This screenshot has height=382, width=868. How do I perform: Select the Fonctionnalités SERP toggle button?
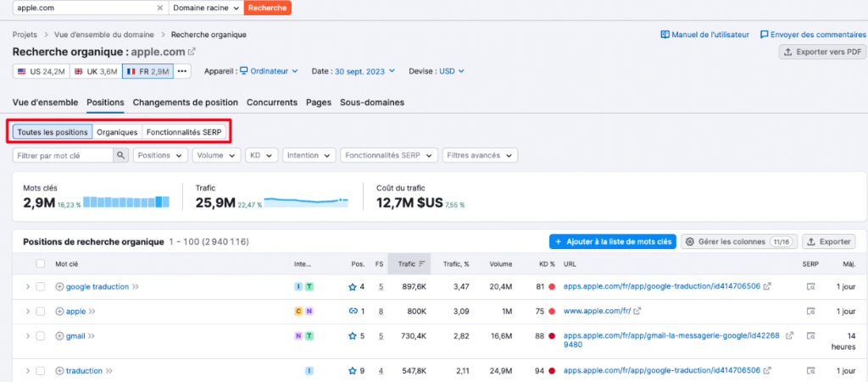tap(184, 132)
